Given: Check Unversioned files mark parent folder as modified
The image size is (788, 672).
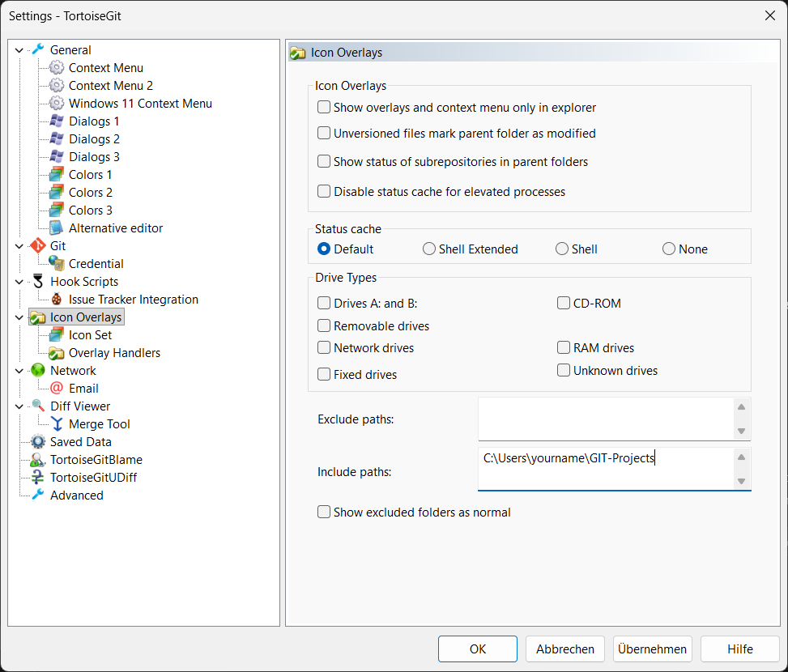Looking at the screenshot, I should click(324, 133).
